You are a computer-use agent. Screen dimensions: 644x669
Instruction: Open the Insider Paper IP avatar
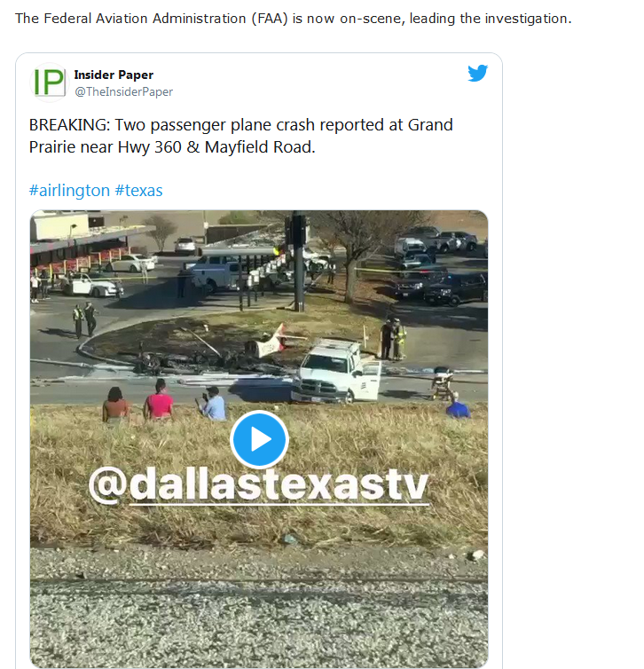[49, 83]
